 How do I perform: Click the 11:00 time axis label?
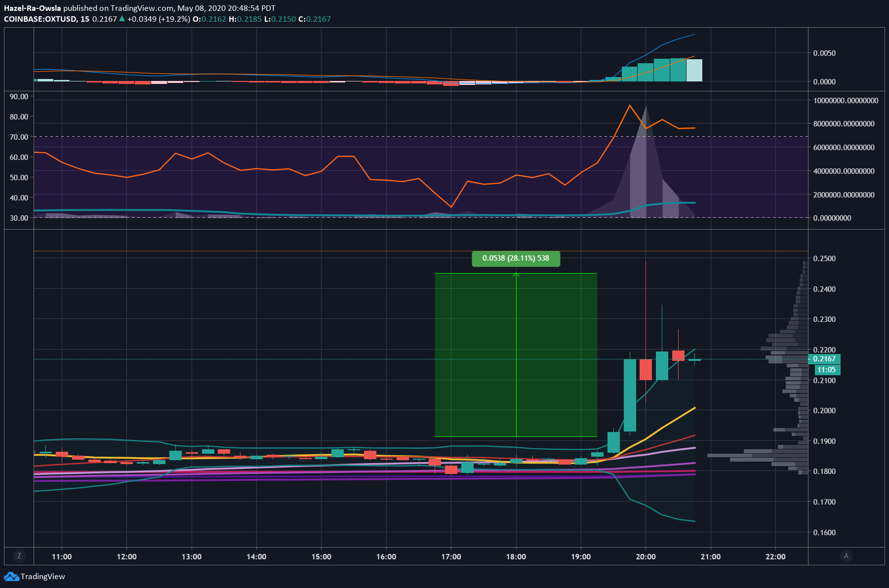click(62, 556)
